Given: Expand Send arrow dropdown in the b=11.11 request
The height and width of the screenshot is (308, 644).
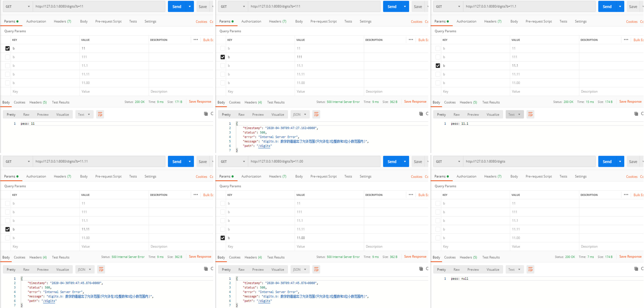Looking at the screenshot, I should 189,162.
